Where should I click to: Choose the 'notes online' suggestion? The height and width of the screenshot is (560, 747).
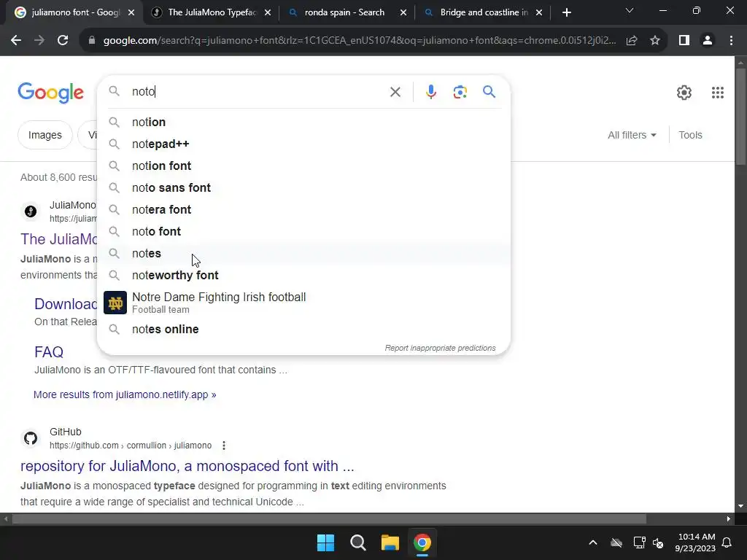click(304, 330)
